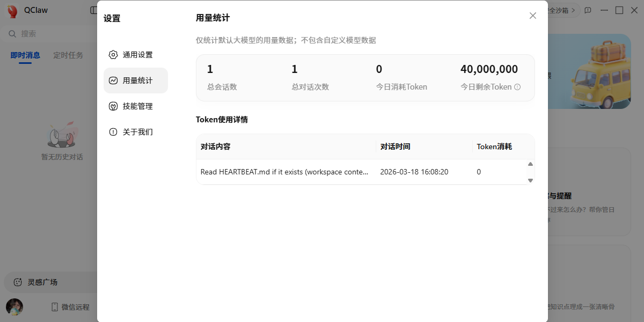This screenshot has height=322, width=644.
Task: Open 通用设置 in the settings sidebar
Action: (136, 55)
